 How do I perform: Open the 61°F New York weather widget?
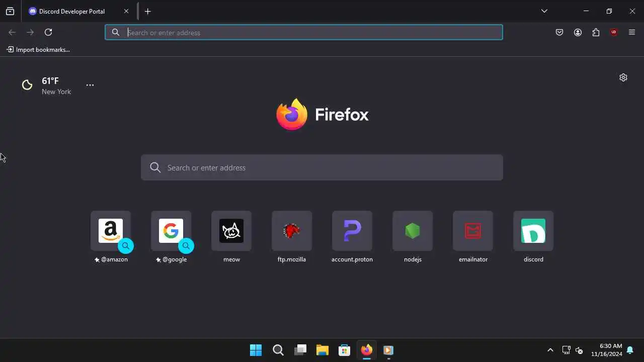coord(47,85)
